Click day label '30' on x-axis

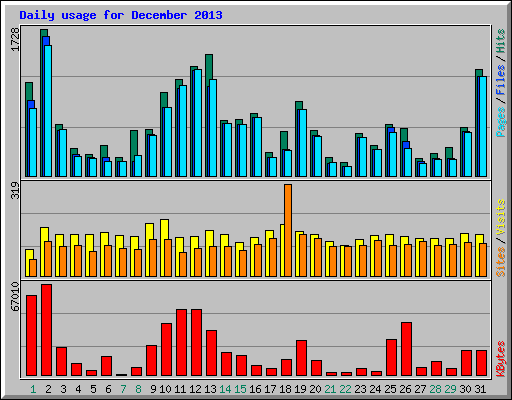pyautogui.click(x=465, y=389)
